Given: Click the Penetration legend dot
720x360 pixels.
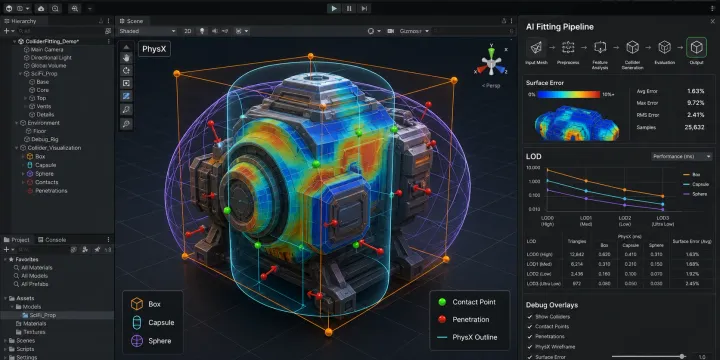Looking at the screenshot, I should [x=442, y=320].
